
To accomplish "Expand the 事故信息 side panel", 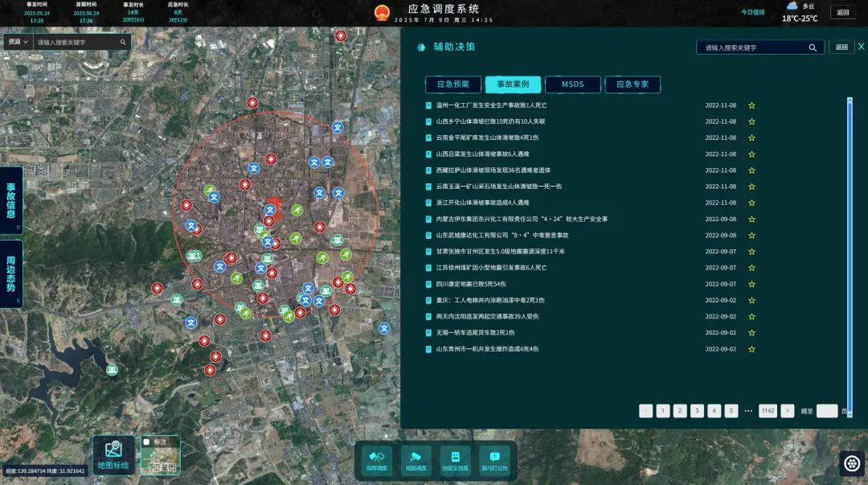I will pyautogui.click(x=11, y=201).
